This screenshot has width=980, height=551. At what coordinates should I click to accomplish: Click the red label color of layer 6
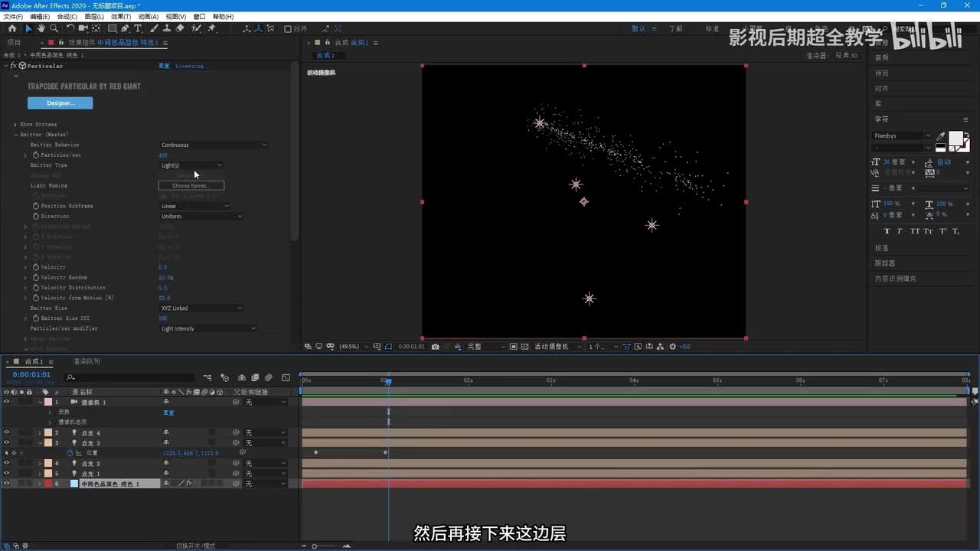tap(47, 484)
